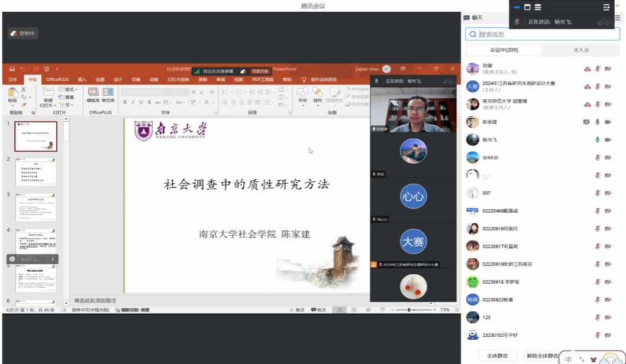The height and width of the screenshot is (364, 626).
Task: Unmute microphone for participant 007
Action: click(598, 193)
